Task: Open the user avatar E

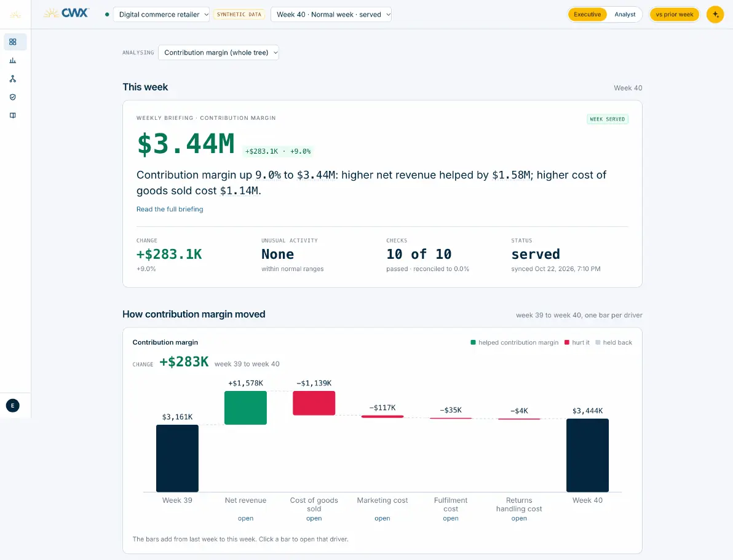Action: (x=13, y=405)
